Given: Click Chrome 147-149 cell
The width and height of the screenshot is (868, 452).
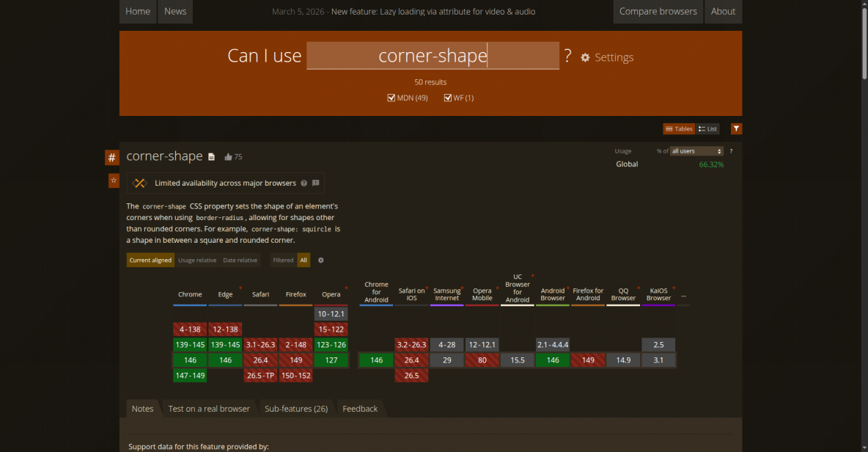Looking at the screenshot, I should 190,376.
